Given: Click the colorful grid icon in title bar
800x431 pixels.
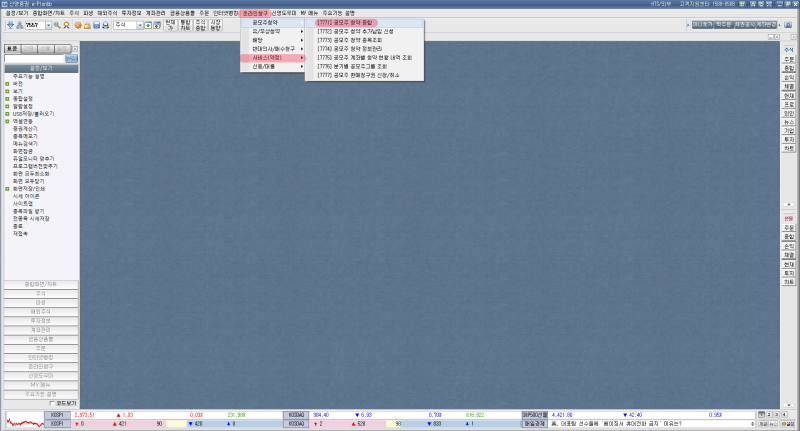Looking at the screenshot, I should [x=742, y=4].
